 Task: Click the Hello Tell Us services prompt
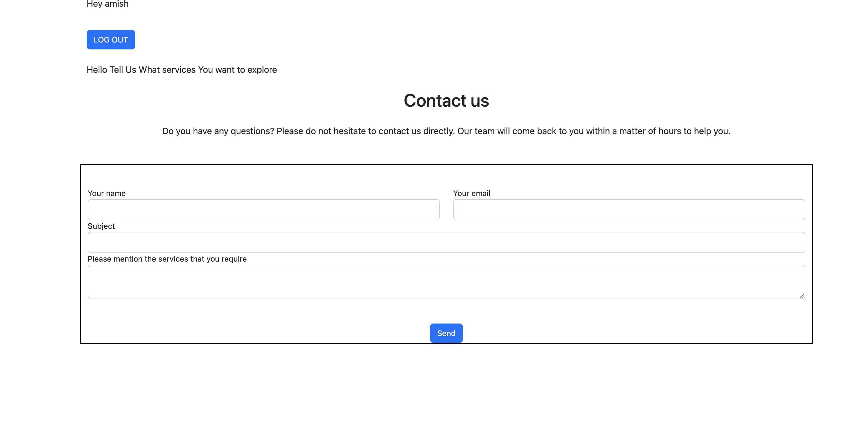click(x=182, y=70)
